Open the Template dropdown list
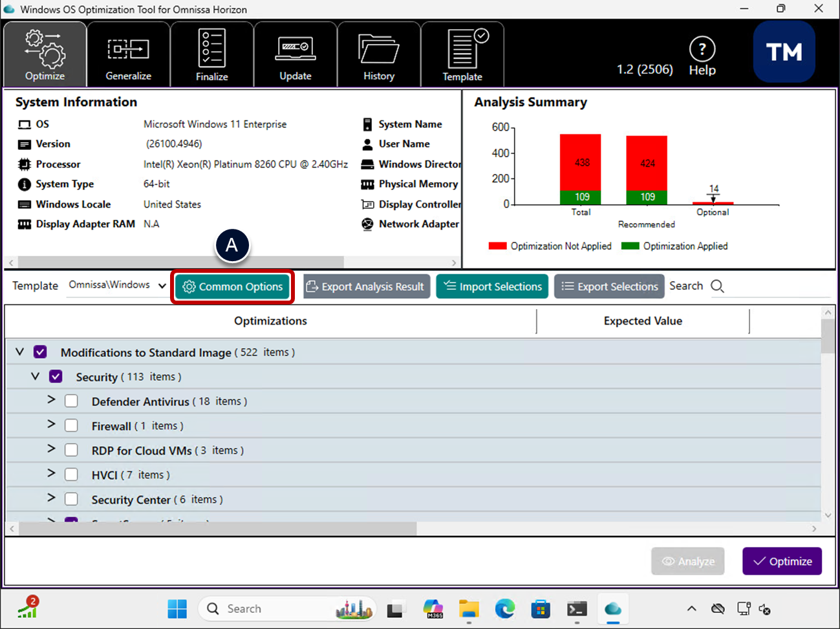The height and width of the screenshot is (629, 840). [x=162, y=286]
